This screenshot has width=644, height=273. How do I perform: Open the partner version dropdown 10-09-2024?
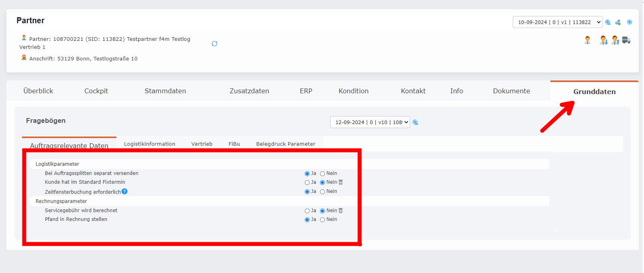tap(558, 22)
